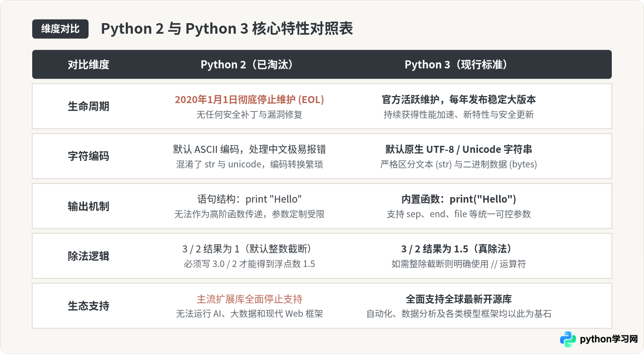Select the 字符编码 row label
The width and height of the screenshot is (644, 354).
[x=89, y=156]
